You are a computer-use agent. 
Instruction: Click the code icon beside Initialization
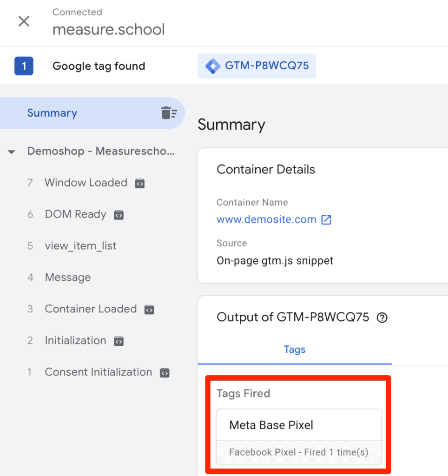pyautogui.click(x=119, y=341)
